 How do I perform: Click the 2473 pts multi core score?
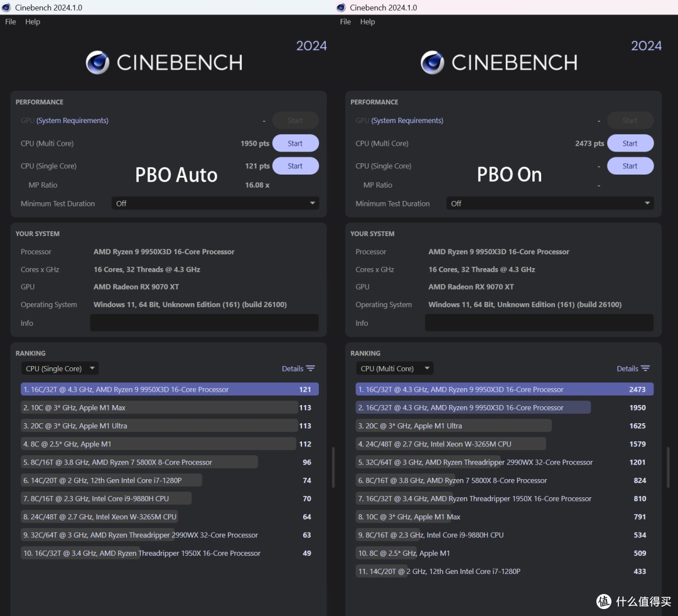click(589, 143)
